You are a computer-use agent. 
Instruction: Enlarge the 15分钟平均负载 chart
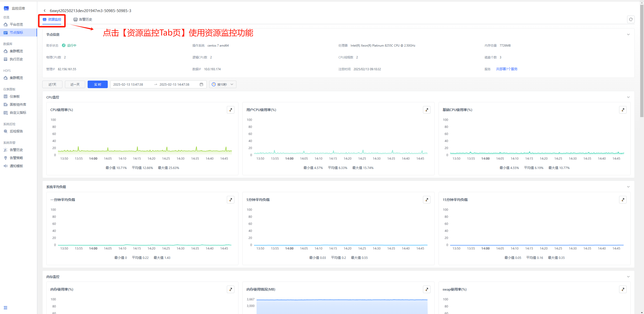(623, 200)
